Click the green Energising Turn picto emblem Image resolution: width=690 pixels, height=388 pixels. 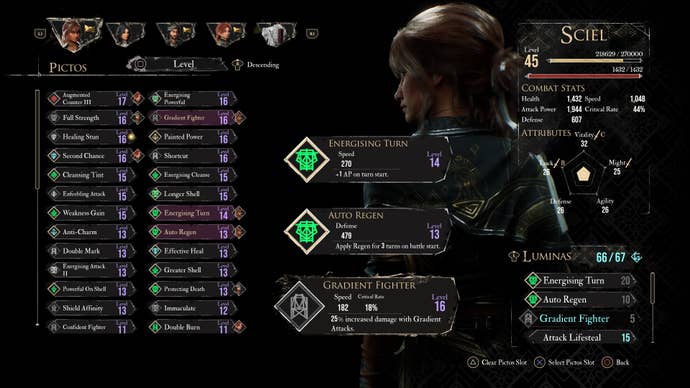(307, 160)
